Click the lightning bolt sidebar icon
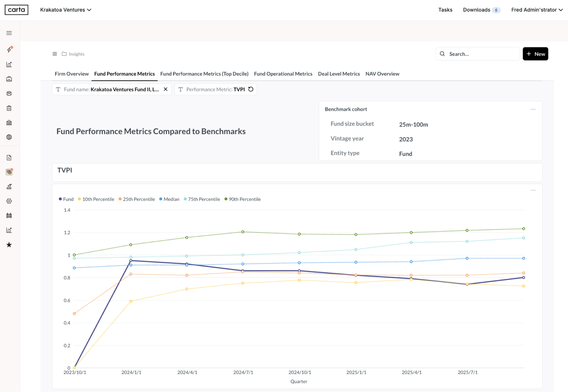This screenshot has height=392, width=568. click(x=9, y=50)
